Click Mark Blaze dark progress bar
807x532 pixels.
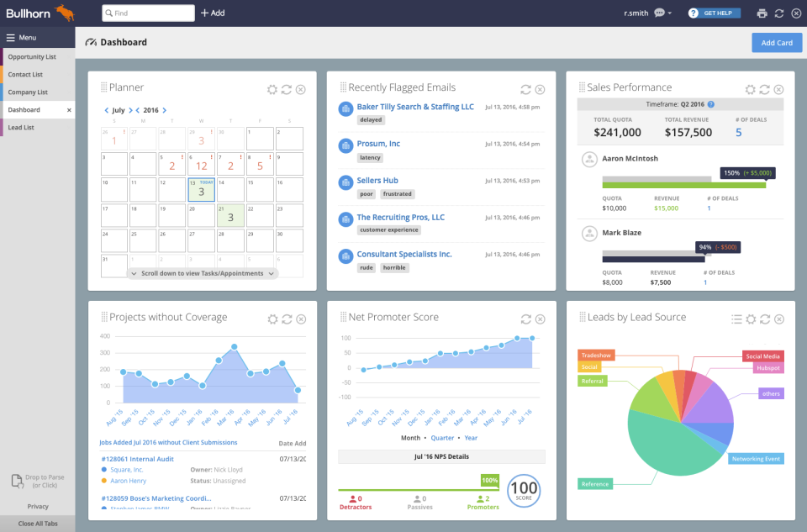(653, 260)
